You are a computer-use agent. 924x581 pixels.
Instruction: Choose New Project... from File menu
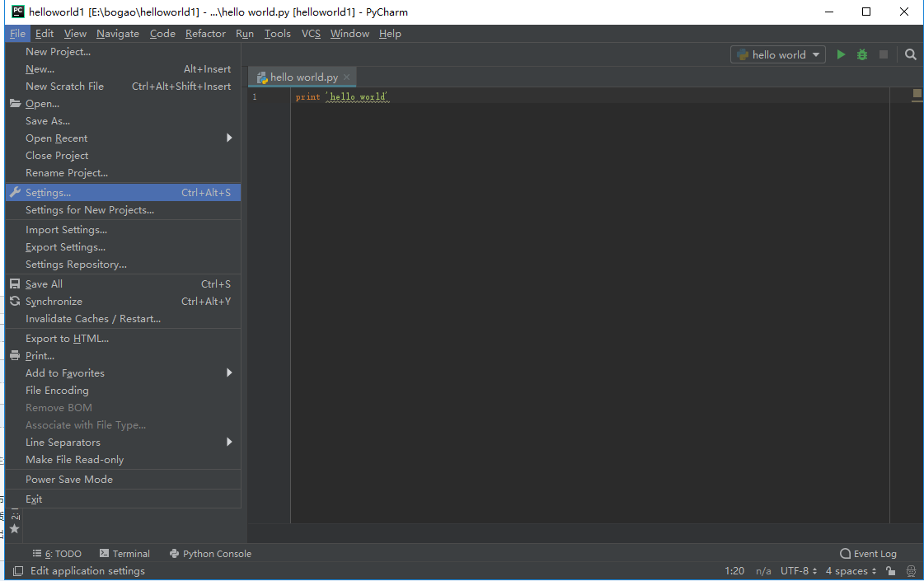pos(123,52)
